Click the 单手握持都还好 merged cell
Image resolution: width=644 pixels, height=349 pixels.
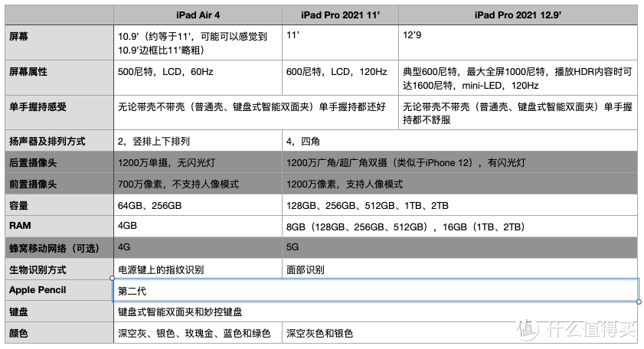click(256, 113)
